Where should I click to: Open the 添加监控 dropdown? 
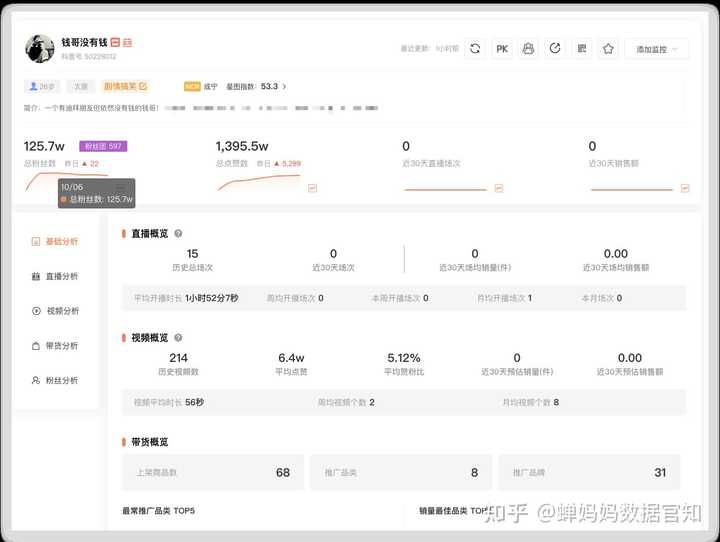[x=657, y=49]
